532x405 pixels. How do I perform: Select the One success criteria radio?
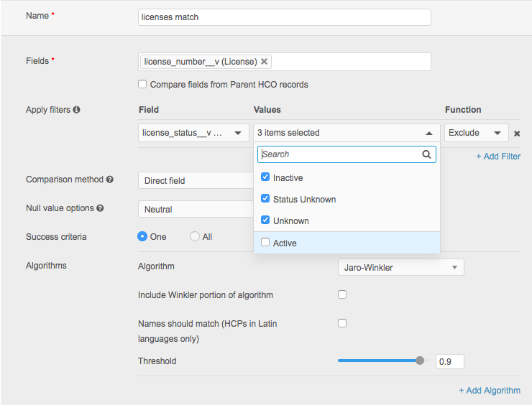[142, 236]
